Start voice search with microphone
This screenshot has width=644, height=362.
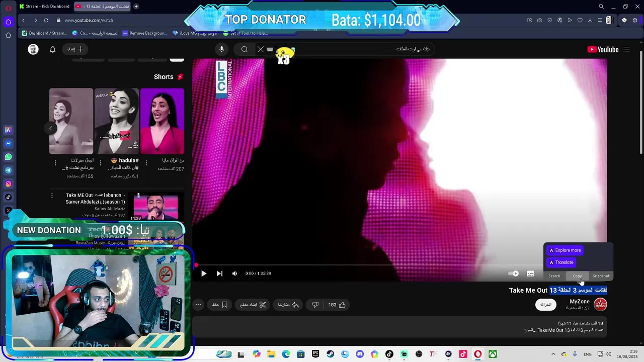click(x=221, y=49)
